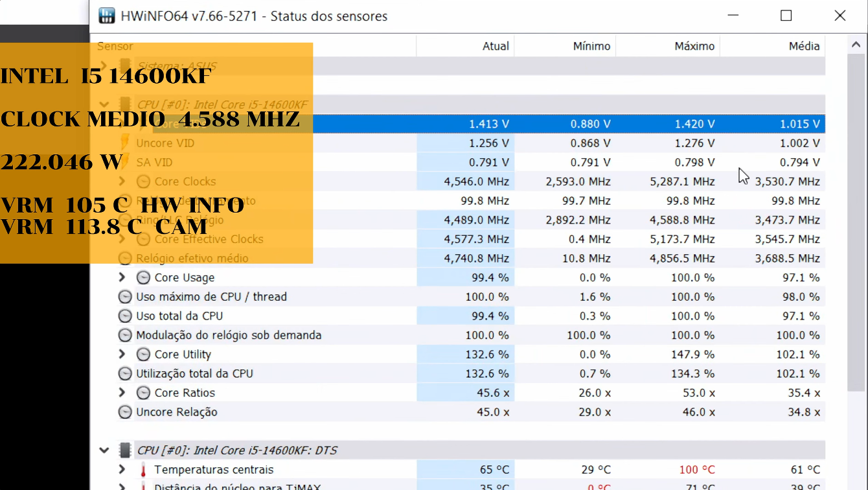Viewport: 868px width, 490px height.
Task: Click the scrollbar up arrow
Action: pyautogui.click(x=856, y=45)
